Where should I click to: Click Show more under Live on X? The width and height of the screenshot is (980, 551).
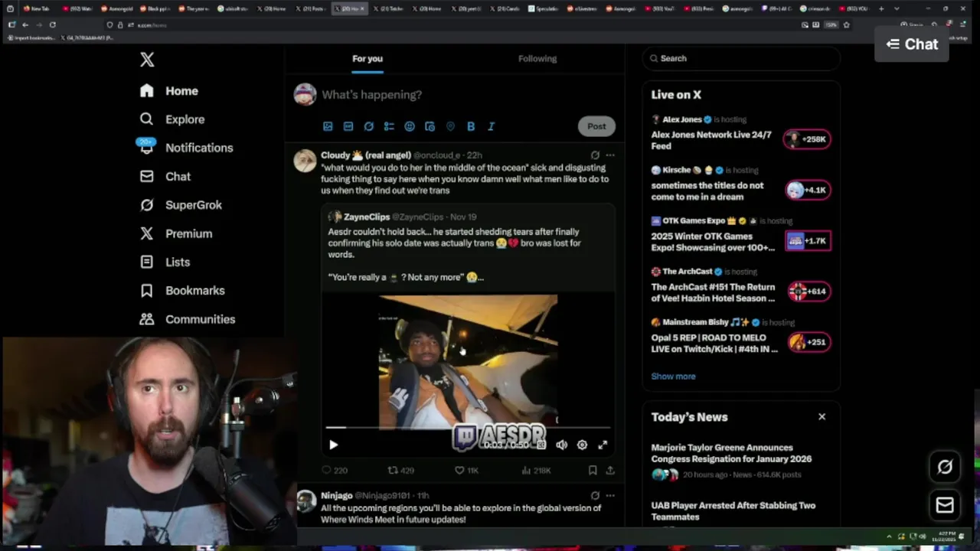coord(674,377)
